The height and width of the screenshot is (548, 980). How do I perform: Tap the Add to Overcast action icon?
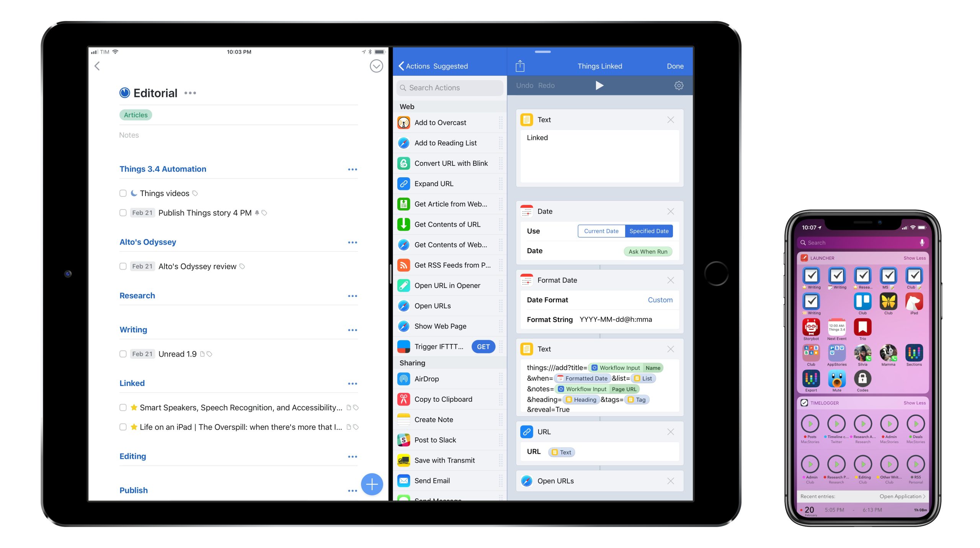(x=403, y=123)
